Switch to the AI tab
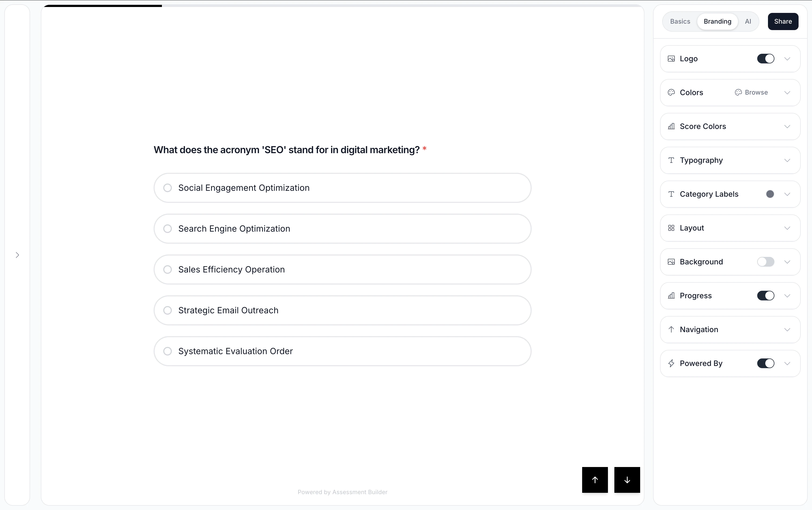Viewport: 812px width, 510px height. (748, 21)
